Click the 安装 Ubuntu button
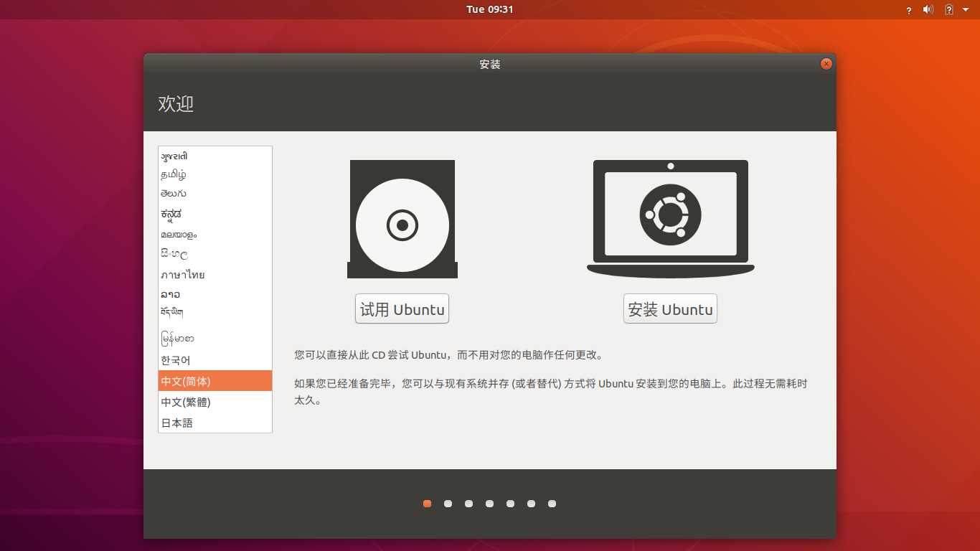 [x=670, y=309]
